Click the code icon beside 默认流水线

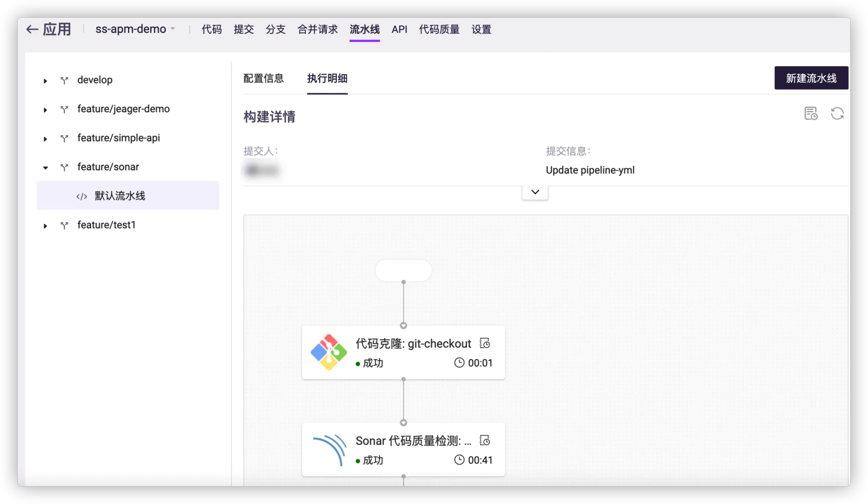coord(82,196)
